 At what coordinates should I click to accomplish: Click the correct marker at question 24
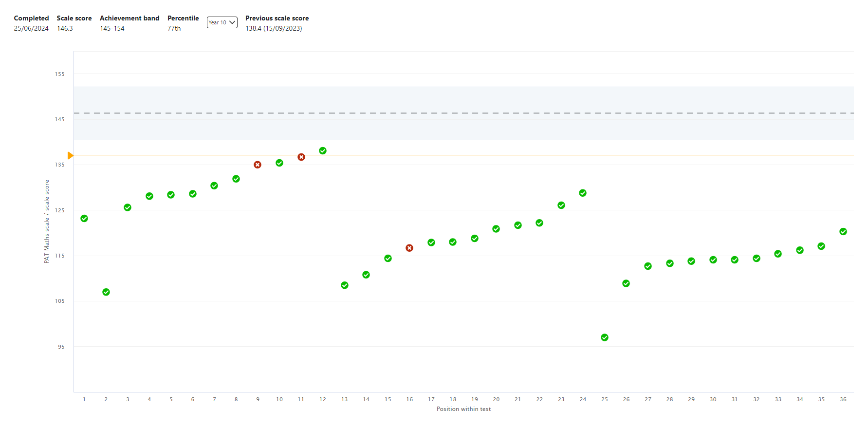(x=583, y=193)
